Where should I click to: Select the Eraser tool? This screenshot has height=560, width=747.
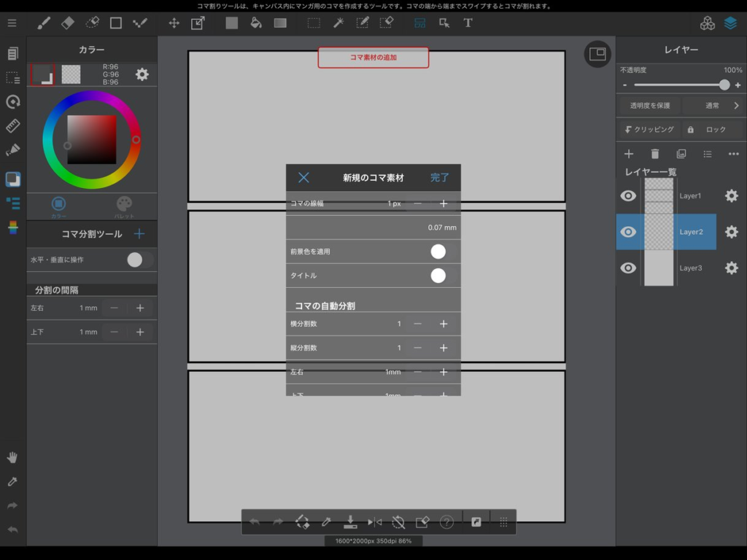point(68,23)
